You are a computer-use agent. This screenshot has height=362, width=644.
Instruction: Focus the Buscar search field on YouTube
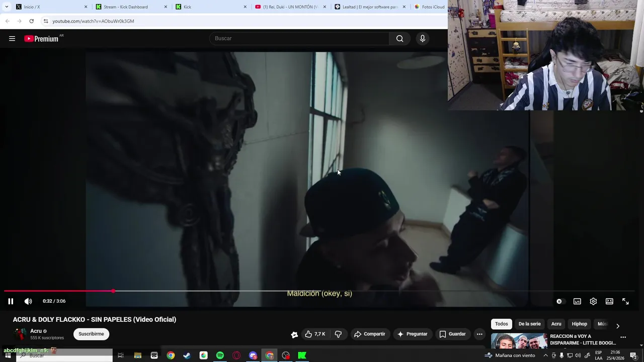299,39
